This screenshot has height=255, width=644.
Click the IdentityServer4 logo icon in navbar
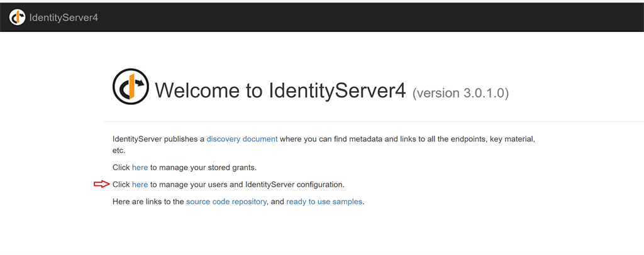click(17, 17)
